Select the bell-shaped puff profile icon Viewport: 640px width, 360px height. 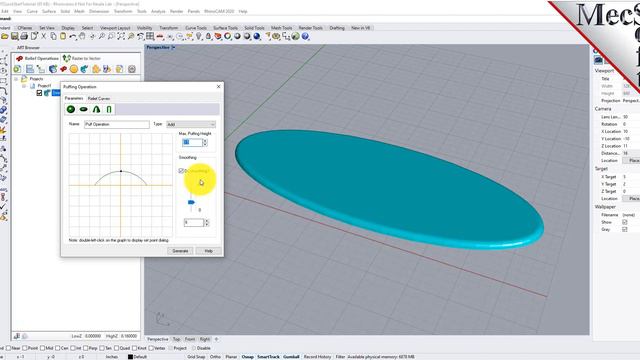(x=96, y=109)
